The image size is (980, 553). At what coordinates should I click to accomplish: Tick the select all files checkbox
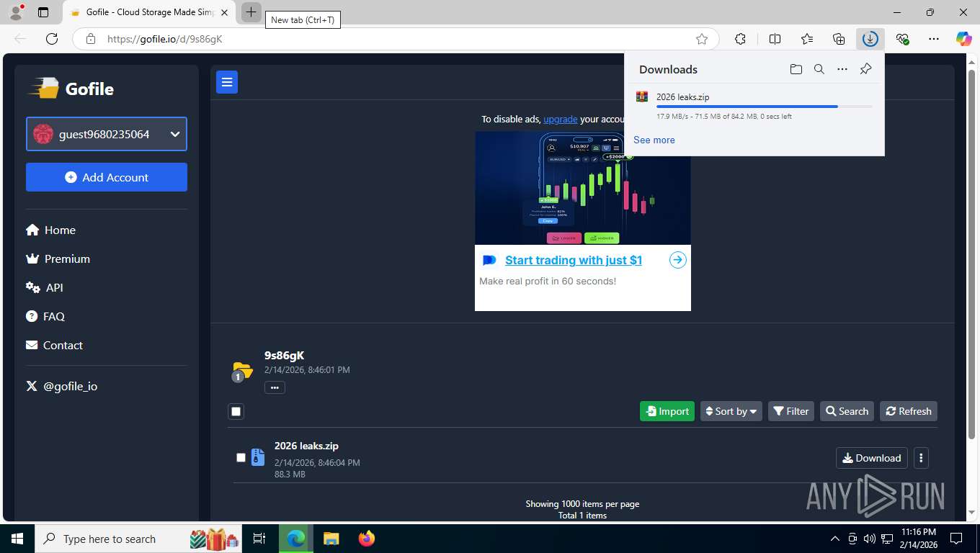[236, 411]
